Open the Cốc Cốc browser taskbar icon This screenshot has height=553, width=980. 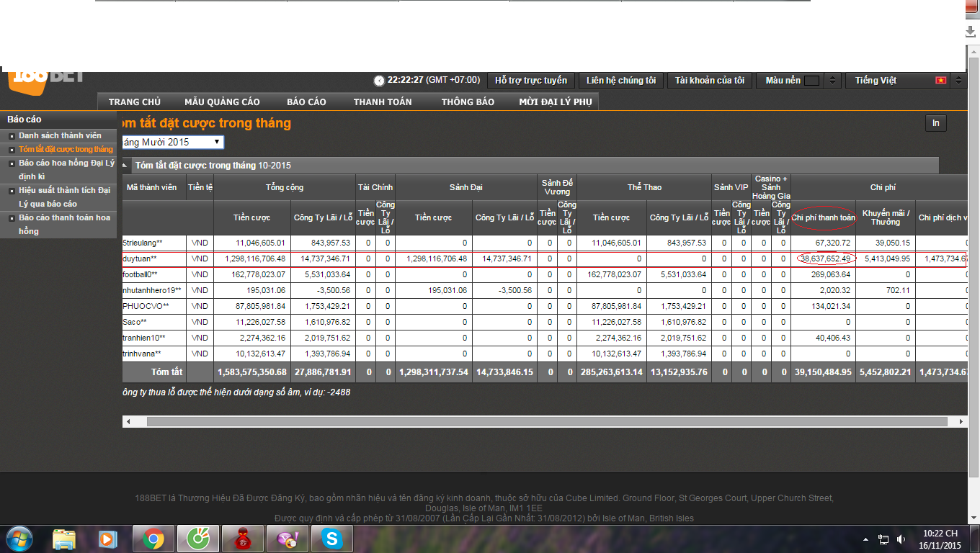tap(197, 539)
